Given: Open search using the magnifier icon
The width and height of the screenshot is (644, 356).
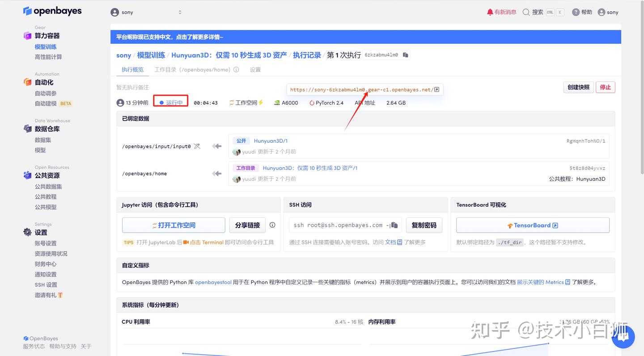Looking at the screenshot, I should [526, 12].
